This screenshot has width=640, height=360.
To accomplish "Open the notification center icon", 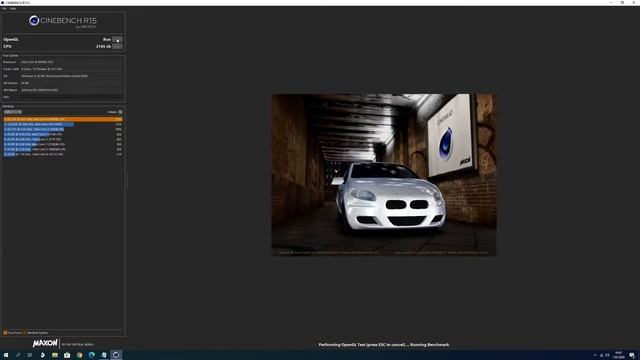I will pos(632,355).
